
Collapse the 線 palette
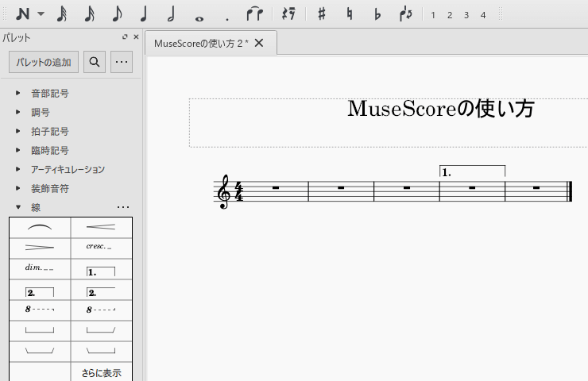(17, 207)
